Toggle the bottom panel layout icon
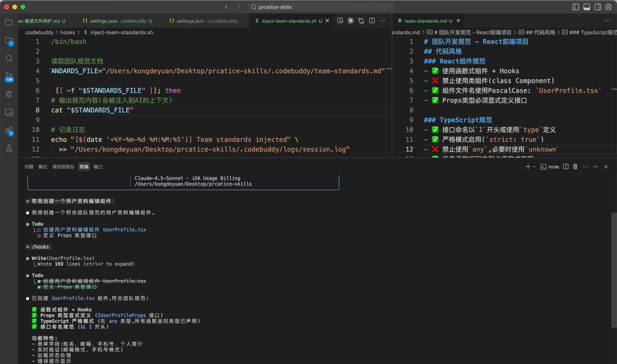This screenshot has height=364, width=617. pos(586,7)
